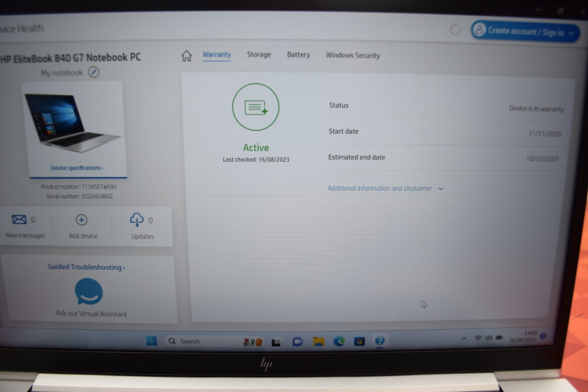588x392 pixels.
Task: Open the Windows Security tab
Action: point(353,55)
